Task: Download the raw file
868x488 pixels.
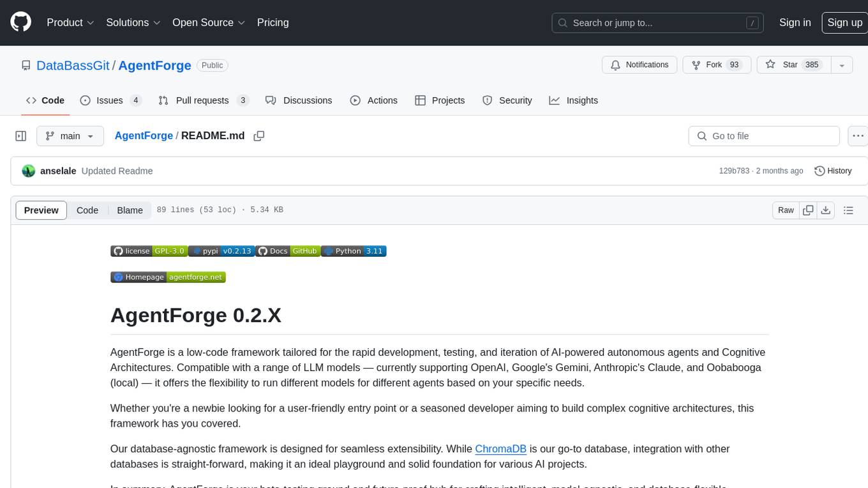Action: click(826, 210)
